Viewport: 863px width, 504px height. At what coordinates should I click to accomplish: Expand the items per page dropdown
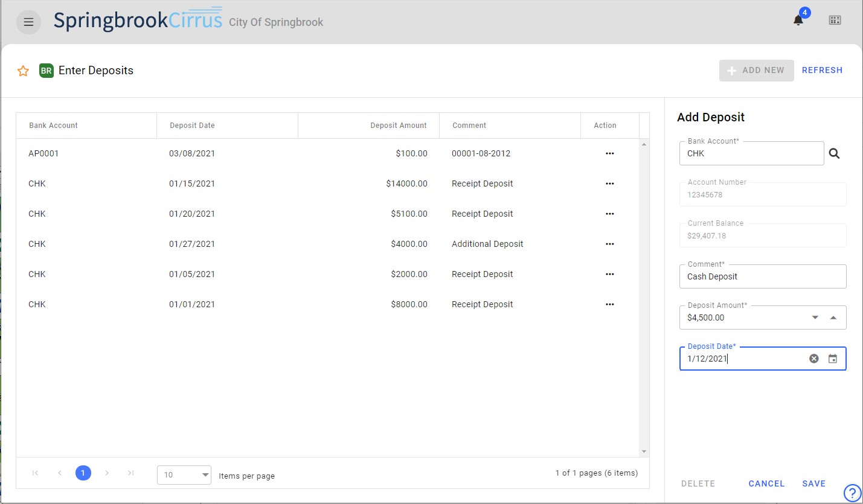(x=184, y=475)
